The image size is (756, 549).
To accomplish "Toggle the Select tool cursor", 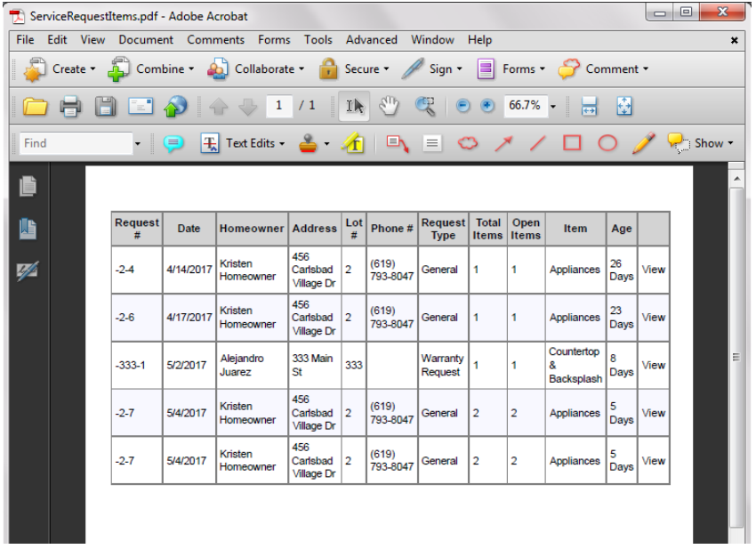I will (355, 107).
